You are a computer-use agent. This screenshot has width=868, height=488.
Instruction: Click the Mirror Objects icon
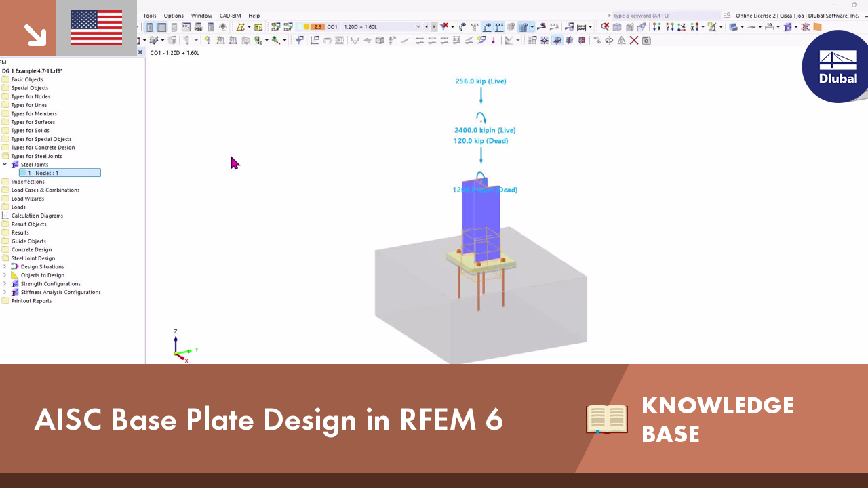coord(622,41)
